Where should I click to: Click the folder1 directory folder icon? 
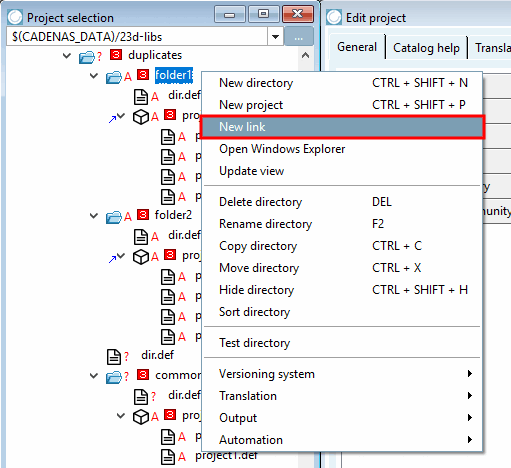click(114, 77)
